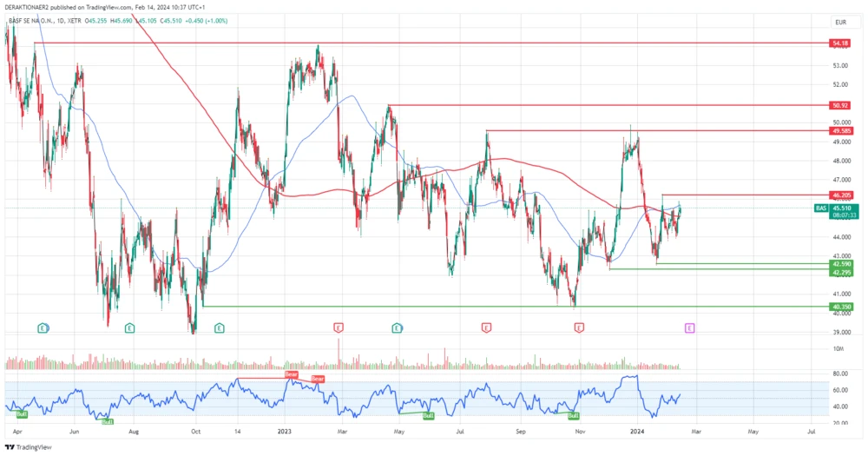Click the 53.000 price axis label
This screenshot has width=868, height=456.
pos(839,66)
